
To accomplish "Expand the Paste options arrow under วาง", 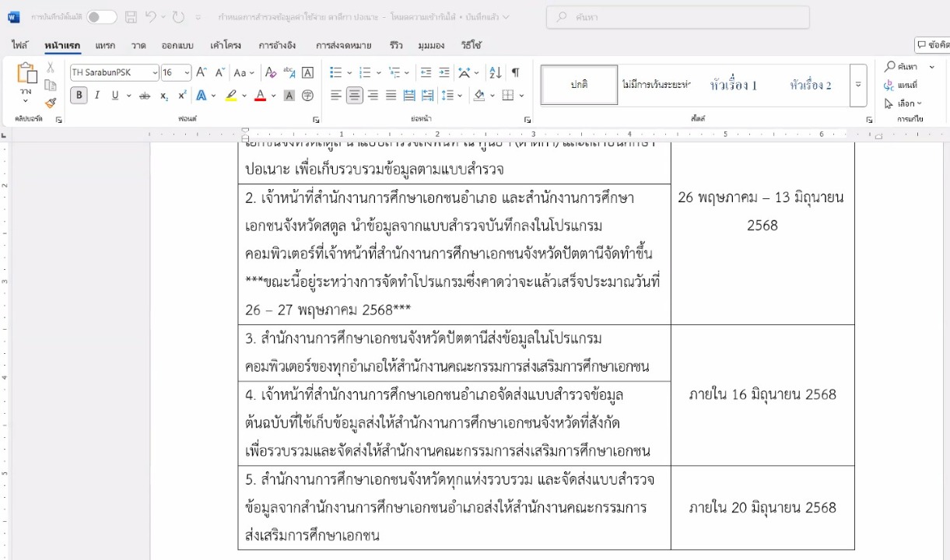I will (26, 101).
